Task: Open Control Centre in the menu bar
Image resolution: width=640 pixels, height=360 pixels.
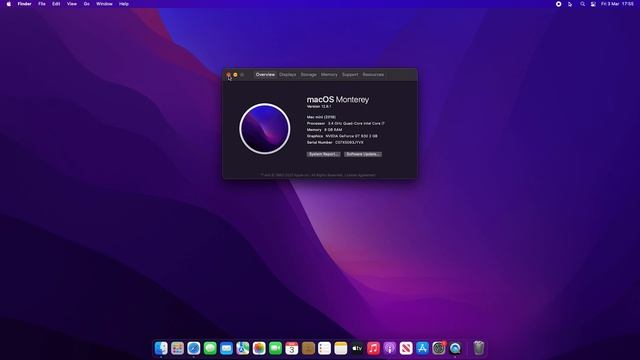Action: pyautogui.click(x=593, y=4)
